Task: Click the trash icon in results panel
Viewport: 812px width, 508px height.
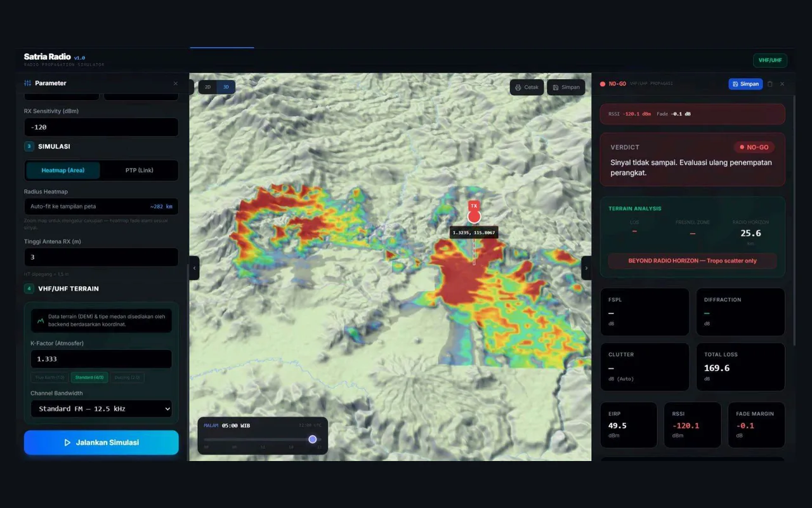Action: [770, 84]
